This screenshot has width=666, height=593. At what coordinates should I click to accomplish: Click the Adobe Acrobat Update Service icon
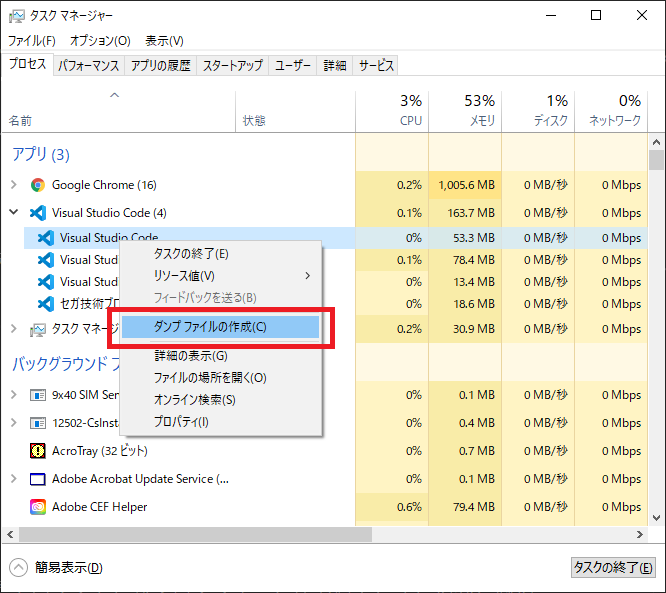point(38,479)
